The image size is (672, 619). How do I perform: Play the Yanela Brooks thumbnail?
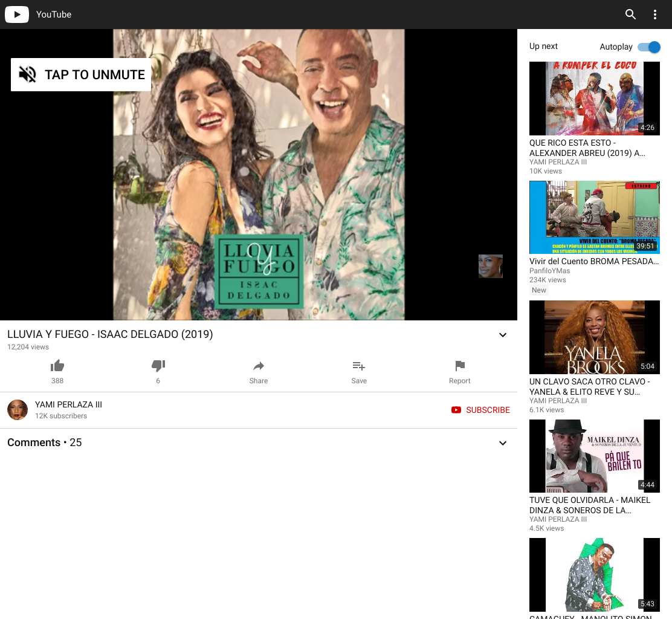pyautogui.click(x=595, y=337)
